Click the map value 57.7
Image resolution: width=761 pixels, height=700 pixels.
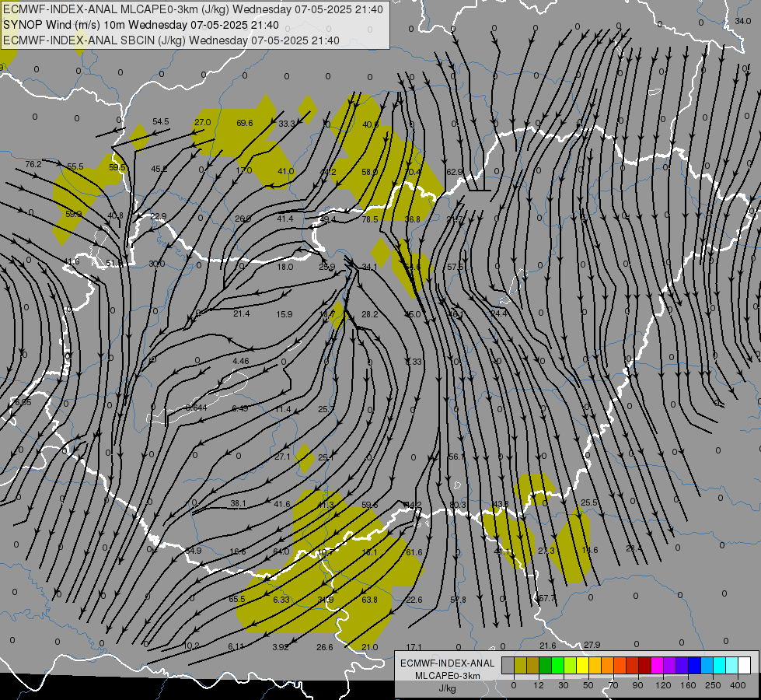pos(547,598)
